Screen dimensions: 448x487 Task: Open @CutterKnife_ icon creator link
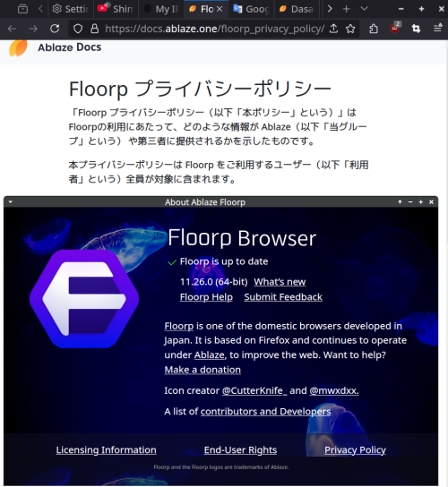(254, 390)
